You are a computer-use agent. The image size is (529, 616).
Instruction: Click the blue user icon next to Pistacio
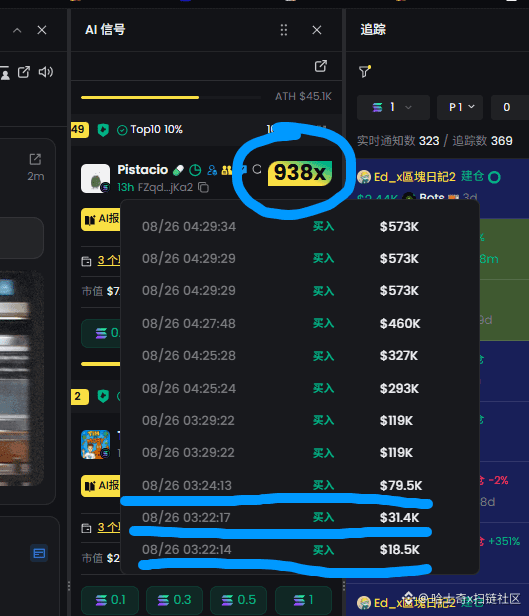point(212,170)
